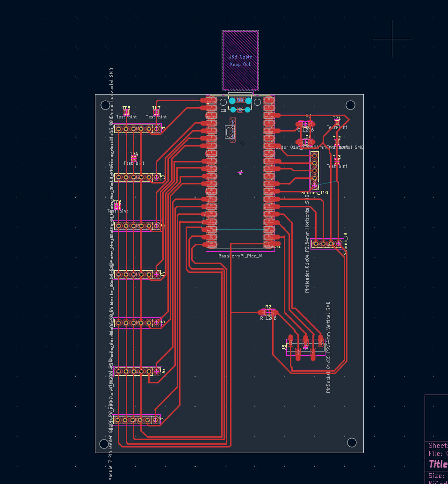Select the Buttons_J10 pin header footprint
Screen dimensions: 448x484
315,170
